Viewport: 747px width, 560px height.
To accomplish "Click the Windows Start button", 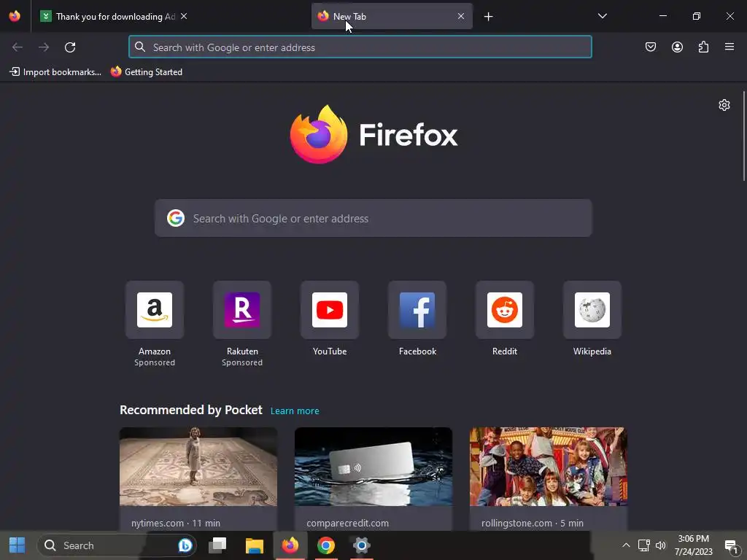I will [18, 545].
